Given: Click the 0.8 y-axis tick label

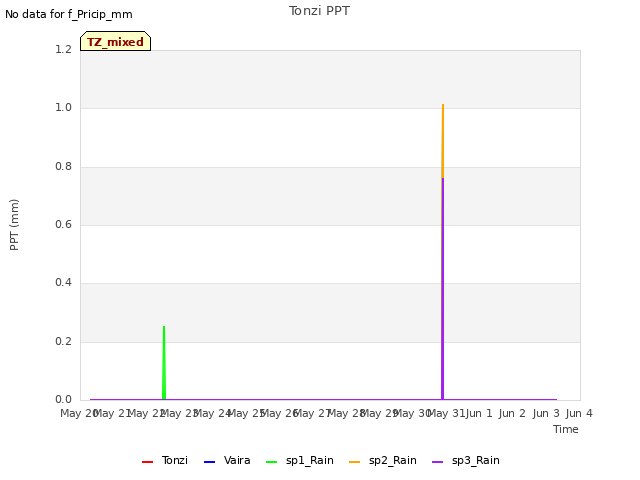Looking at the screenshot, I should 63,166.
